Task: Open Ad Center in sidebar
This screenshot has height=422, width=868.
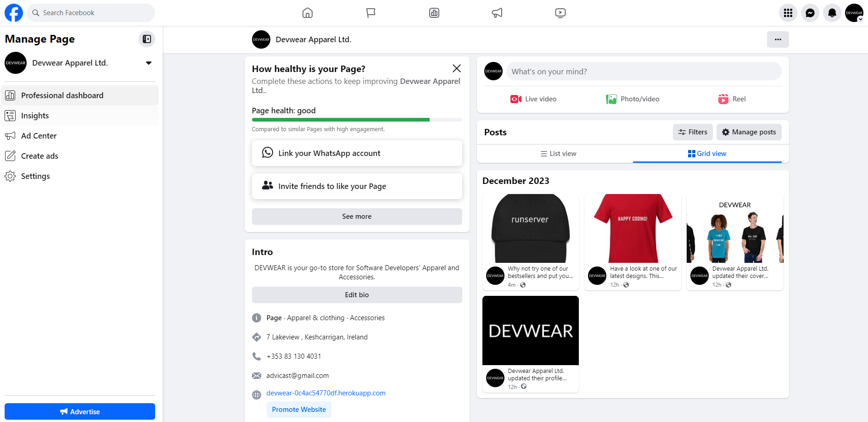Action: (80, 136)
